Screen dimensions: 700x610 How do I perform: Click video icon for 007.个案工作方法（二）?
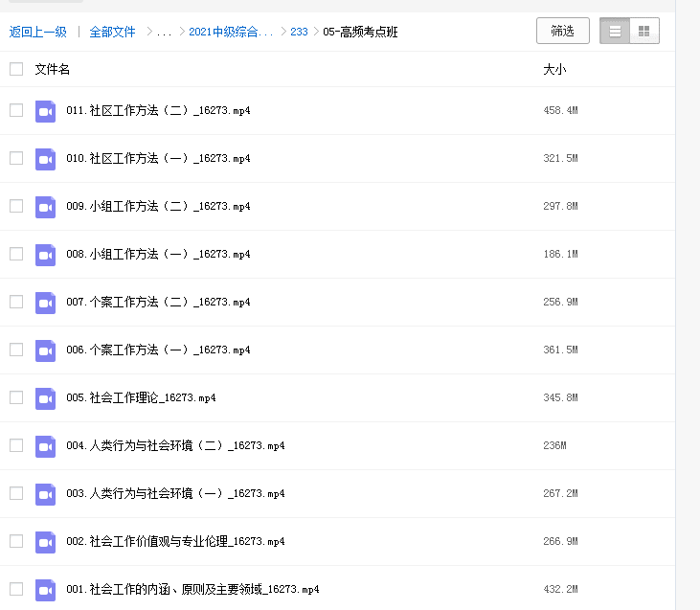tap(46, 303)
